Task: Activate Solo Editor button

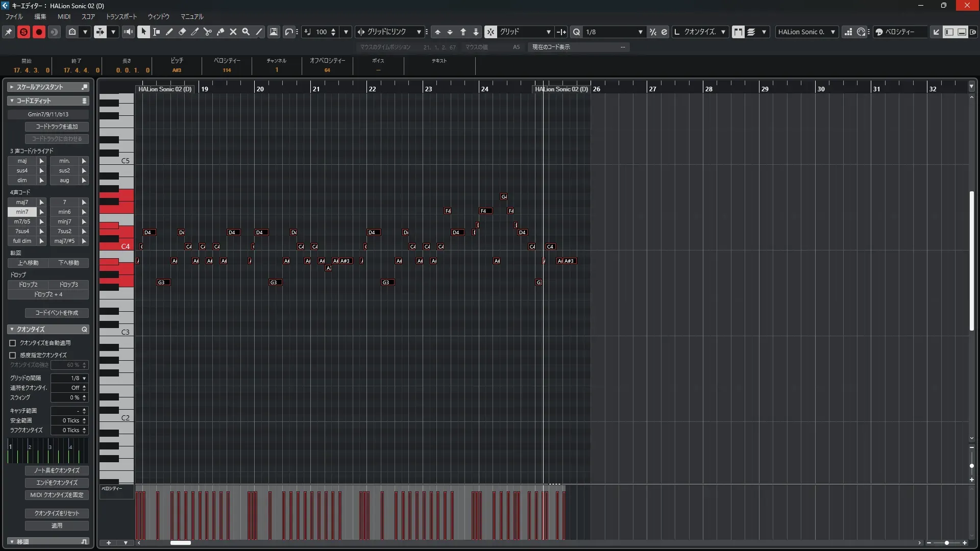Action: [x=23, y=32]
